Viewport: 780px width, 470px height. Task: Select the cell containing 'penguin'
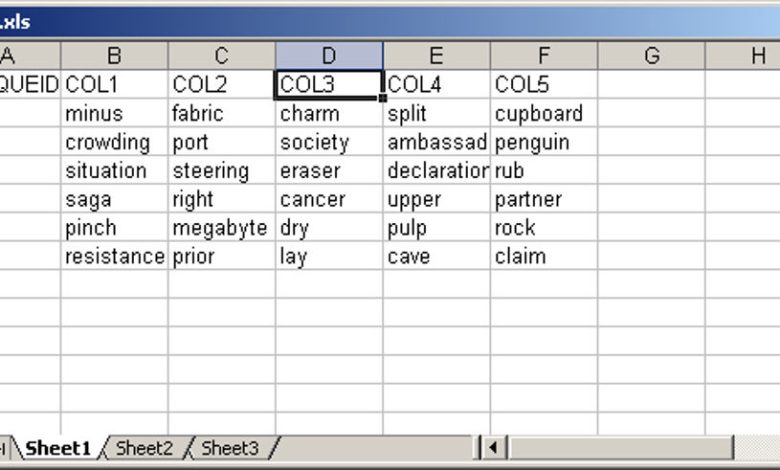[x=543, y=142]
